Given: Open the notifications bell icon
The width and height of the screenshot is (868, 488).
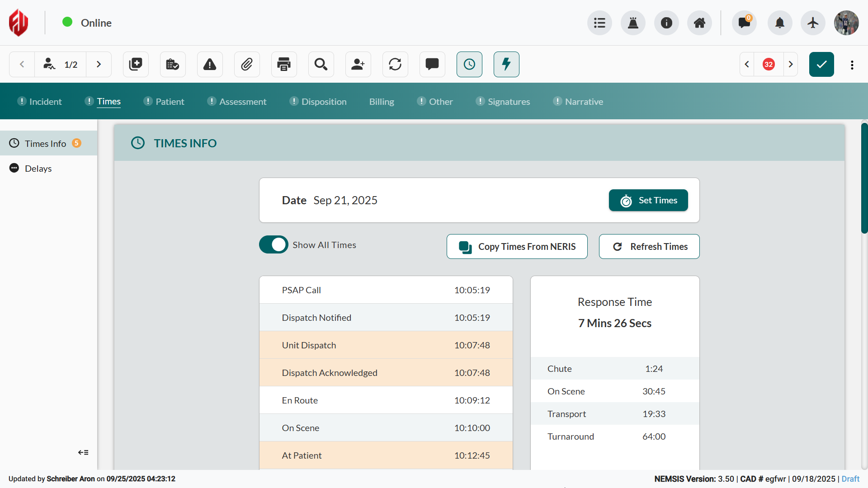Looking at the screenshot, I should tap(779, 23).
